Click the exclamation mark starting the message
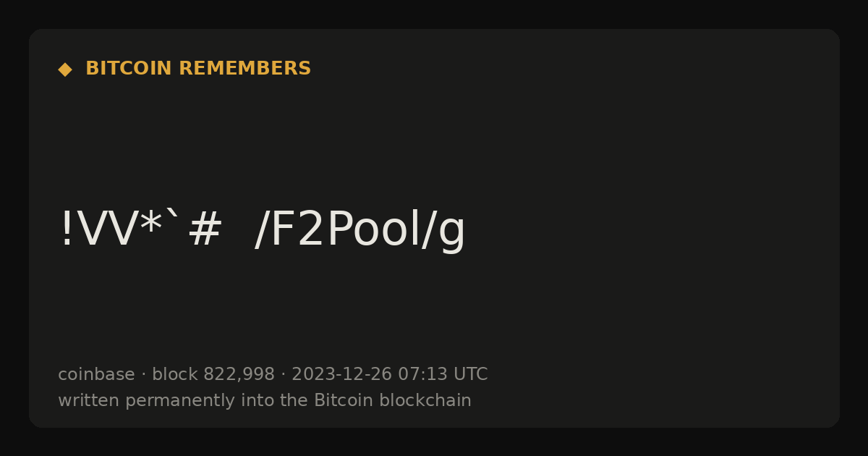Viewport: 868px width, 456px height. (67, 230)
